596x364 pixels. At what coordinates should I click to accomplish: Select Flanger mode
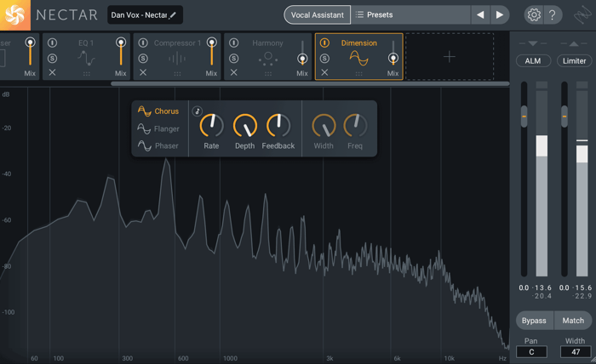click(158, 128)
